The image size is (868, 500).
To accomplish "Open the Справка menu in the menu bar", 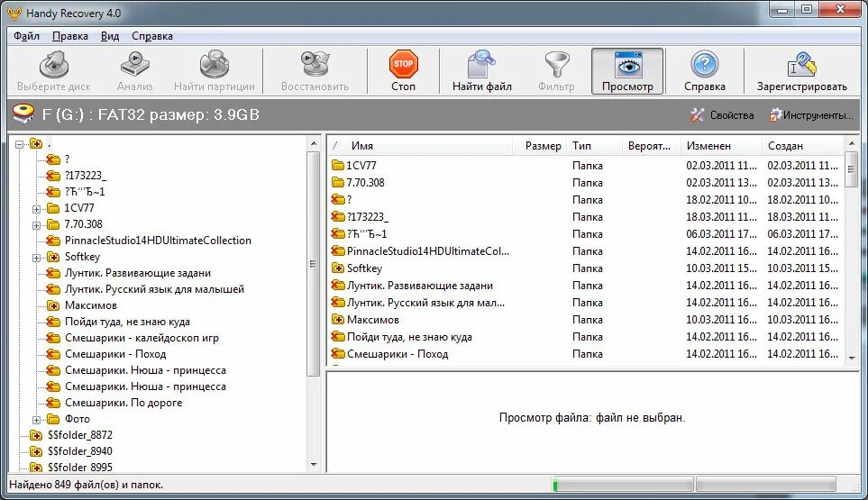I will coord(152,36).
